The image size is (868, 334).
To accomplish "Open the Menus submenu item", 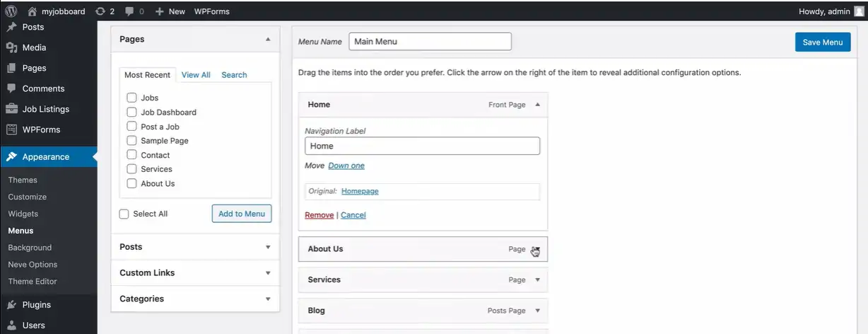I will tap(20, 231).
